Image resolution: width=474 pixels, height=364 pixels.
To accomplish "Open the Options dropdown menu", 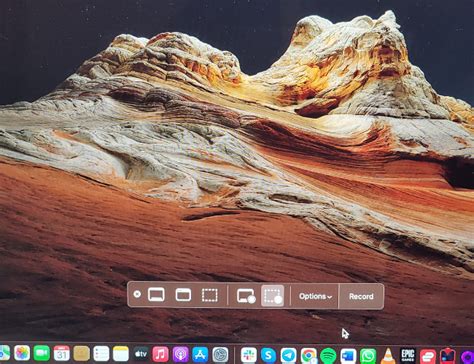I will [315, 296].
